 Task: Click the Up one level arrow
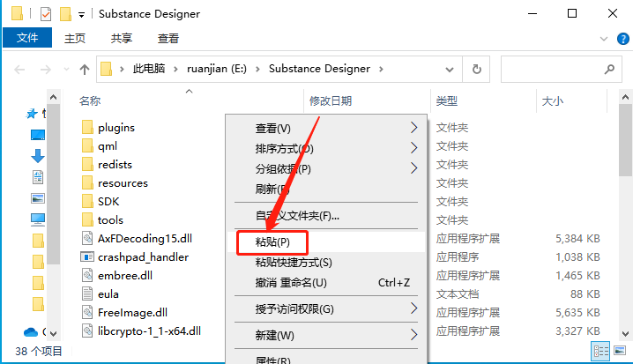85,70
